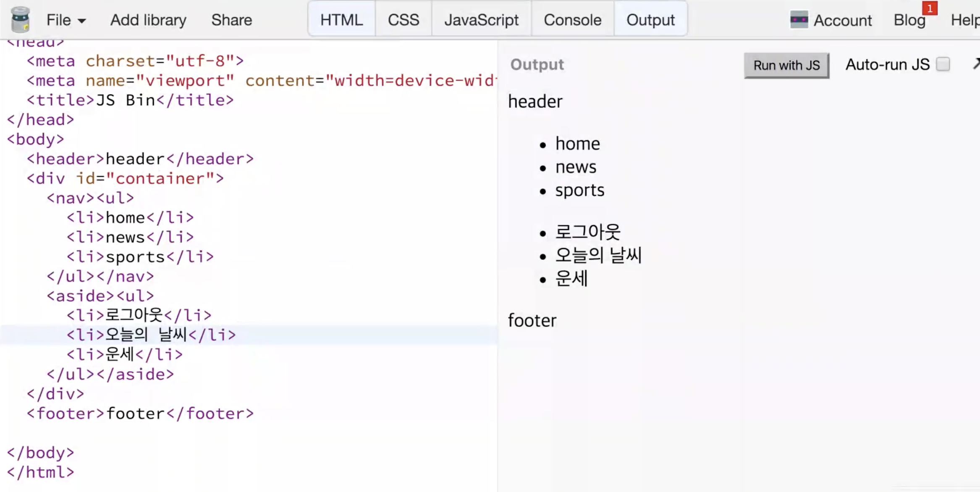Click the Account avatar icon
This screenshot has width=980, height=492.
(799, 20)
